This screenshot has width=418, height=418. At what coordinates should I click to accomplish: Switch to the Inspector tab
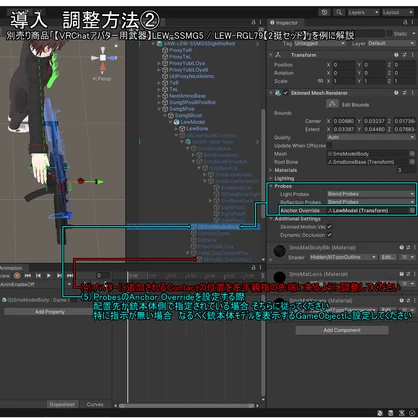point(284,23)
